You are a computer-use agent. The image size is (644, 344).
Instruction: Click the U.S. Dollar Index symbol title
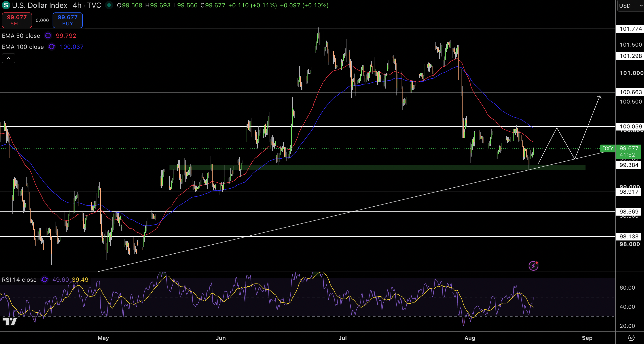(x=57, y=5)
